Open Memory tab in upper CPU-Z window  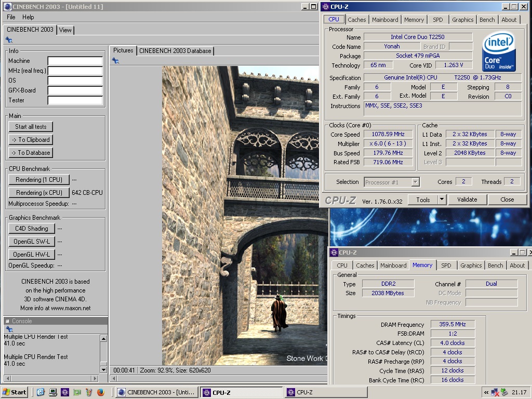click(x=414, y=20)
